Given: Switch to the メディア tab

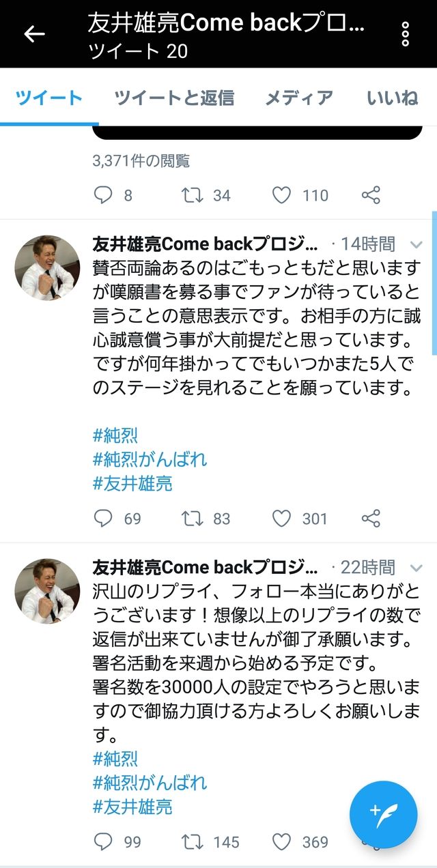Looking at the screenshot, I should pos(299,98).
